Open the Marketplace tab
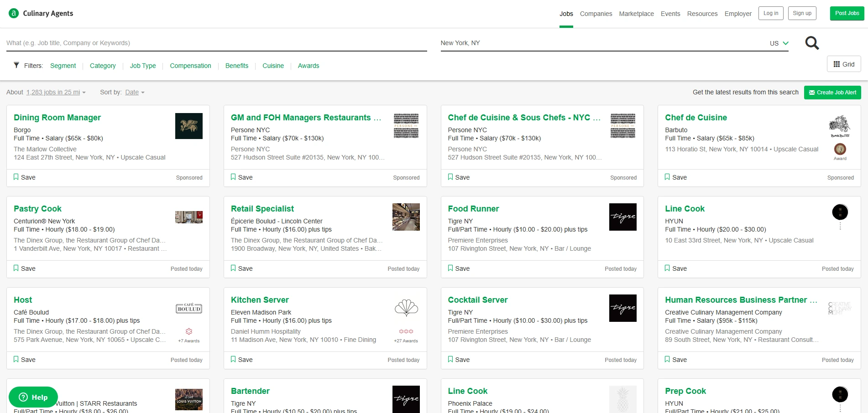The width and height of the screenshot is (868, 413). [x=636, y=14]
